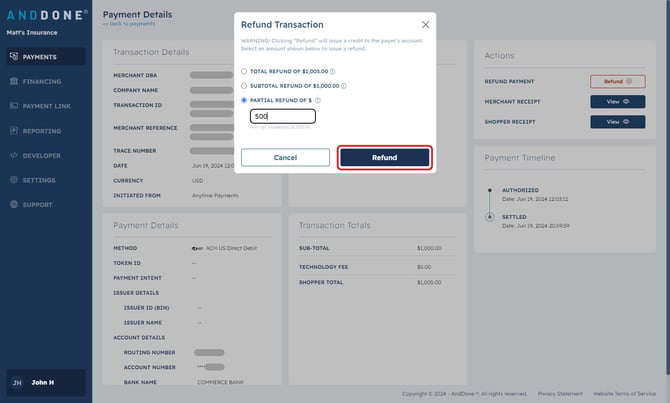Confirm with the dark Refund button

[x=385, y=158]
